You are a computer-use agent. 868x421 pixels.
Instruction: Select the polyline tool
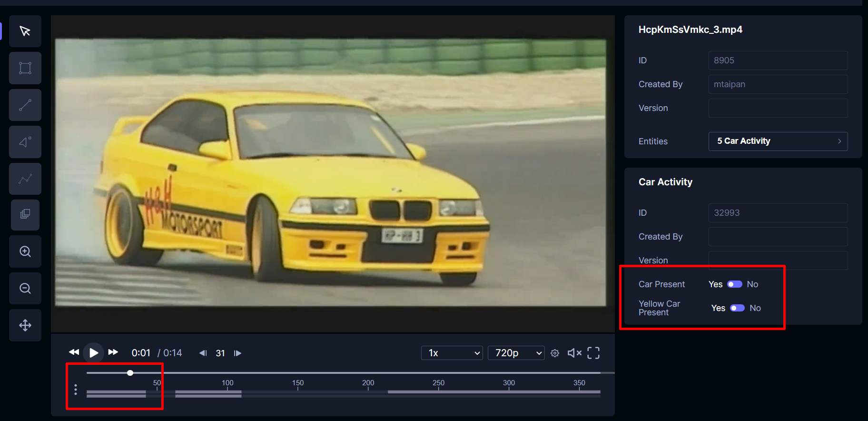(x=25, y=179)
